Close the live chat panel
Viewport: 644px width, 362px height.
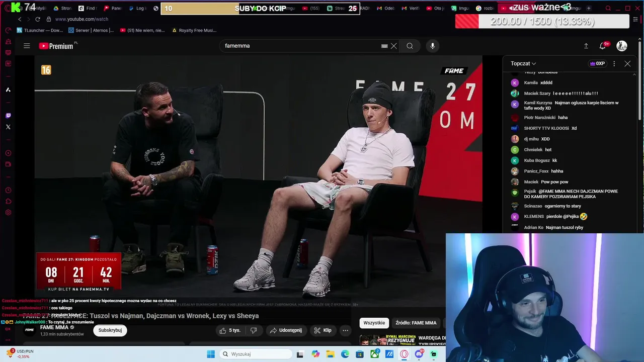(x=627, y=64)
